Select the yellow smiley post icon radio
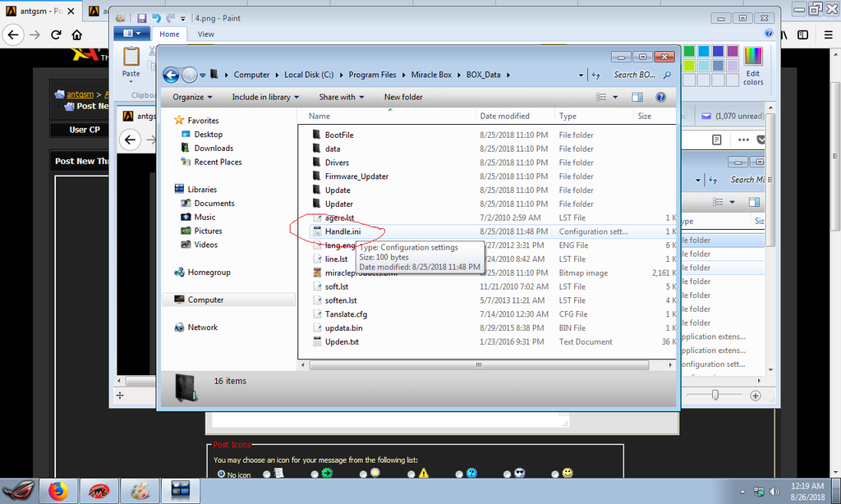The image size is (841, 504). [555, 474]
